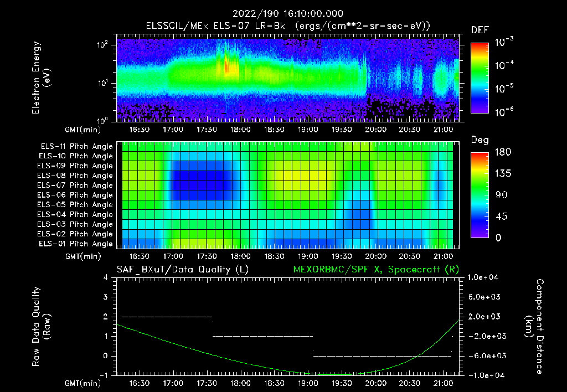Click the 90 value on the Deg colorbar
This screenshot has height=392, width=567.
pos(501,195)
